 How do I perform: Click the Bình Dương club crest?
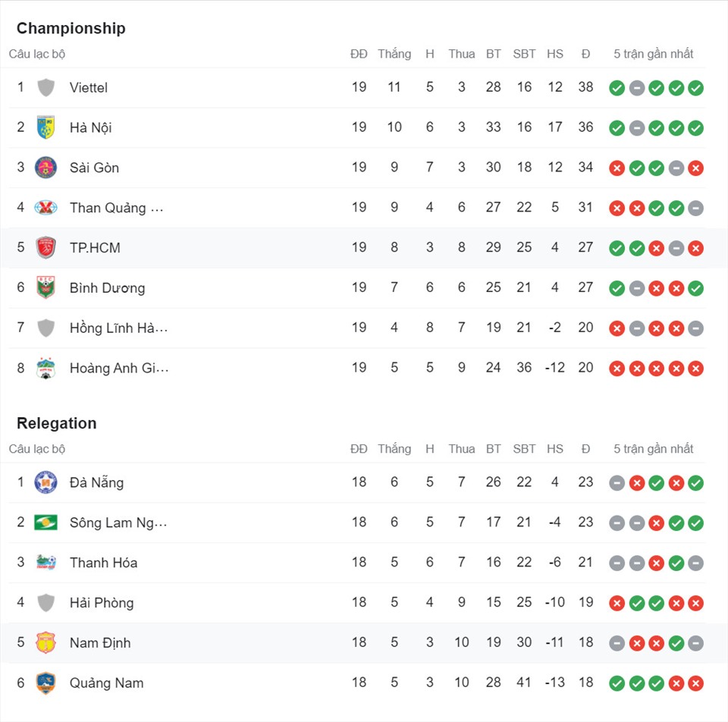[x=45, y=287]
